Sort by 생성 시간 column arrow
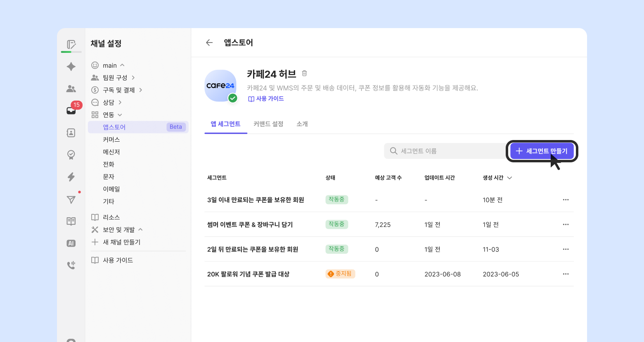 pyautogui.click(x=509, y=178)
